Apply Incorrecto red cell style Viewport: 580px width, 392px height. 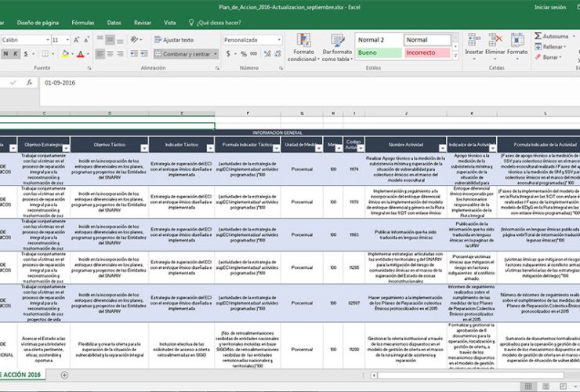(428, 53)
